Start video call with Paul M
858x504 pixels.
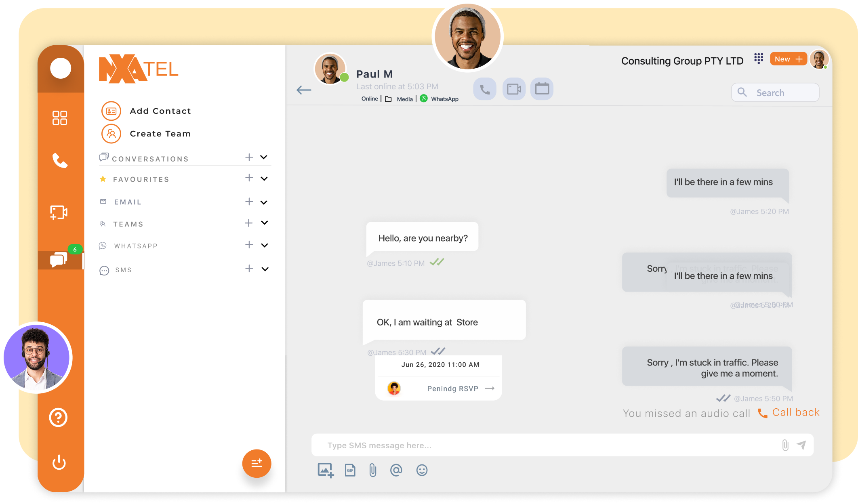pos(514,89)
